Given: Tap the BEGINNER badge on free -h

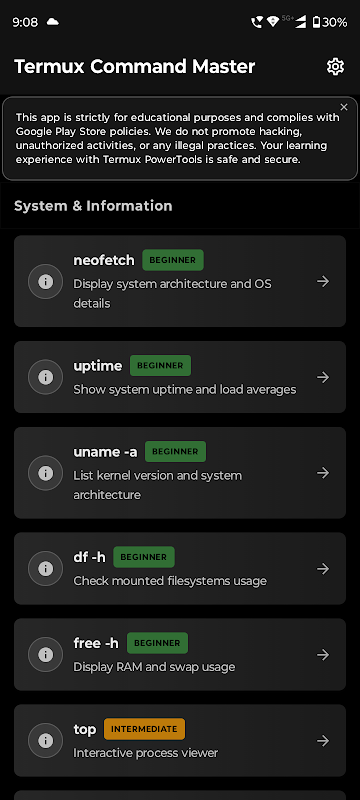Looking at the screenshot, I should (x=158, y=643).
